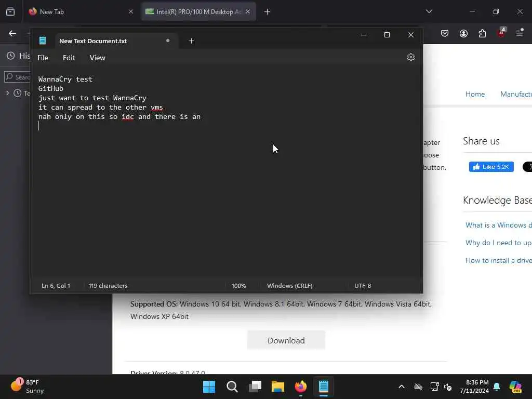Open the Manufacturers link on webpage

click(x=516, y=94)
